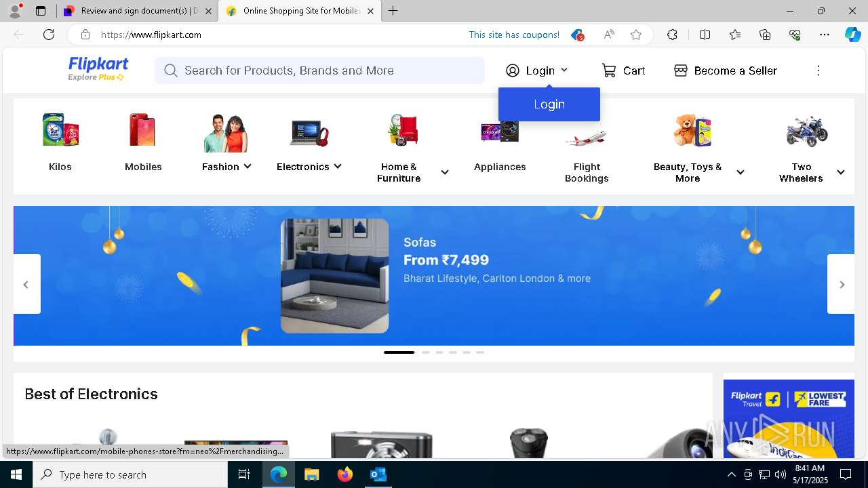The width and height of the screenshot is (868, 488).
Task: Select the second carousel indicator dot
Action: 426,352
